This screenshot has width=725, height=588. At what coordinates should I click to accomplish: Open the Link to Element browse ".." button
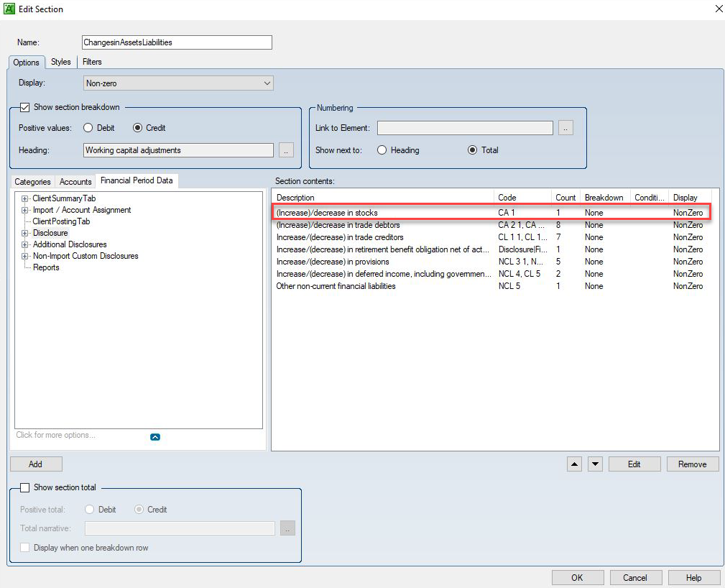click(565, 127)
